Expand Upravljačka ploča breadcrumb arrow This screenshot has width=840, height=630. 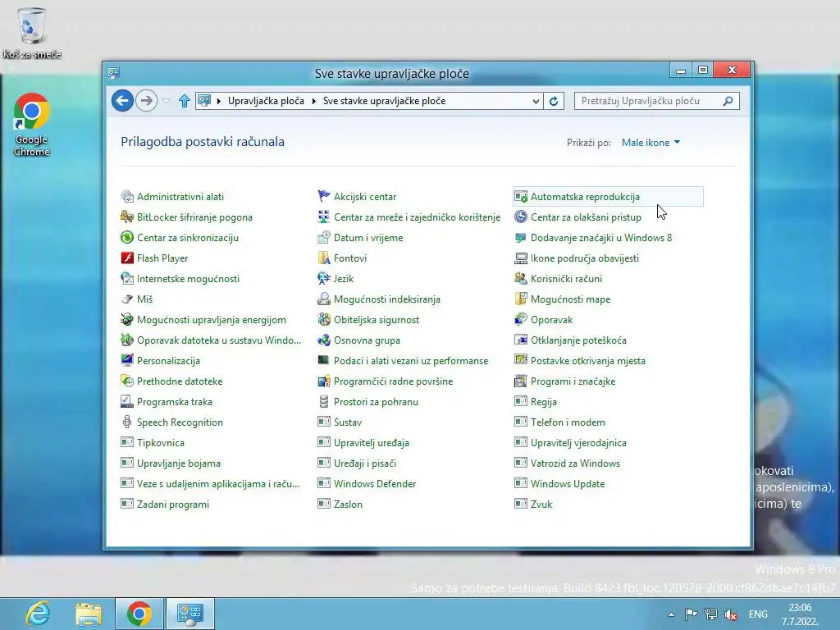coord(314,101)
